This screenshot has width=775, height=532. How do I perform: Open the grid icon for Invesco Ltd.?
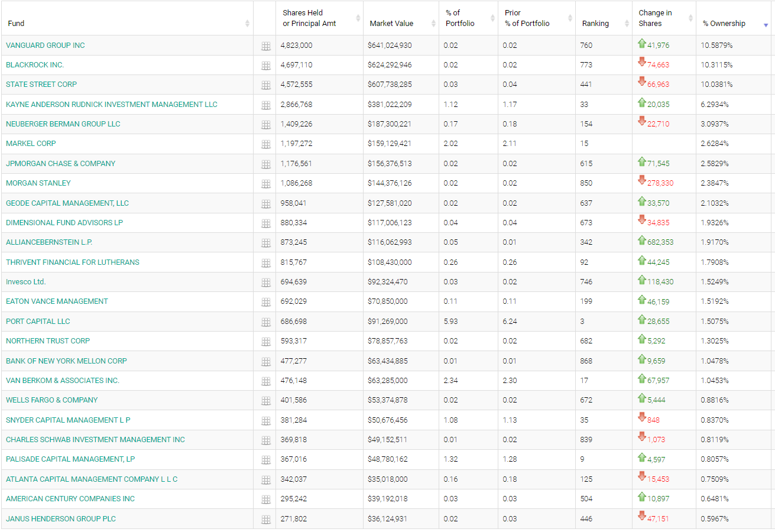(x=266, y=283)
